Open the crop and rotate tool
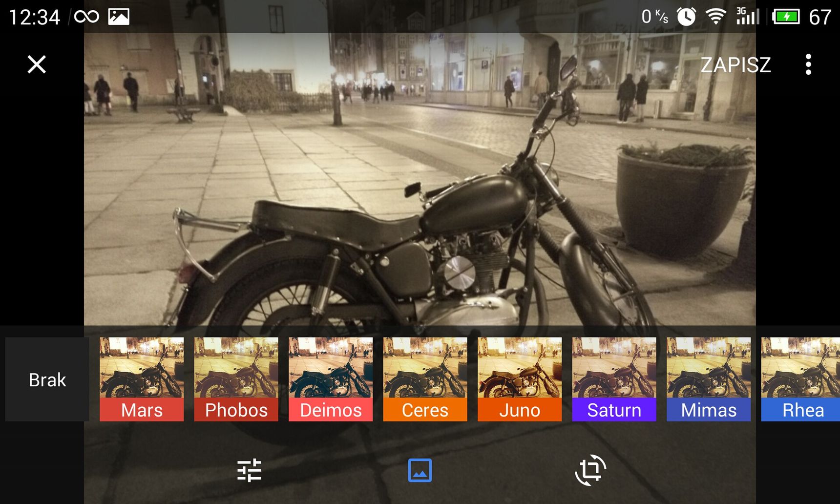The image size is (840, 504). 590,470
